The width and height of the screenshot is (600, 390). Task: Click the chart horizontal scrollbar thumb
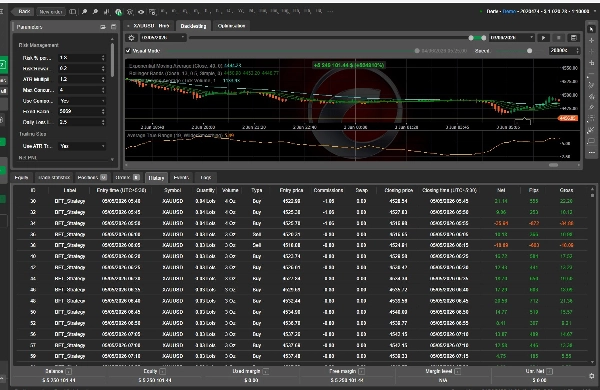(553, 165)
